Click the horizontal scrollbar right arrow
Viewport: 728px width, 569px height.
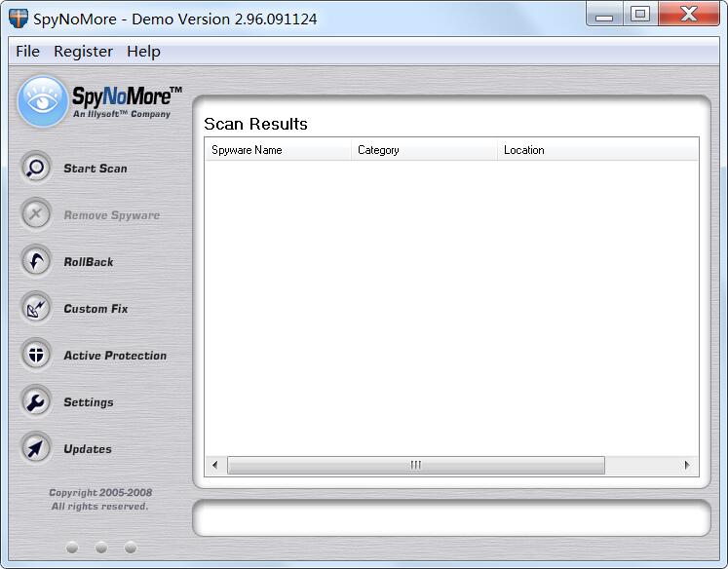coord(687,465)
